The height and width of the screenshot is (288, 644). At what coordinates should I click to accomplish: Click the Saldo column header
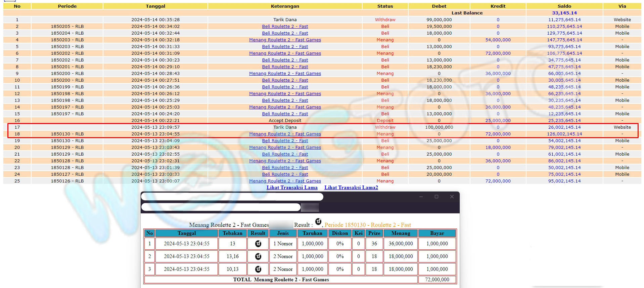coord(564,6)
